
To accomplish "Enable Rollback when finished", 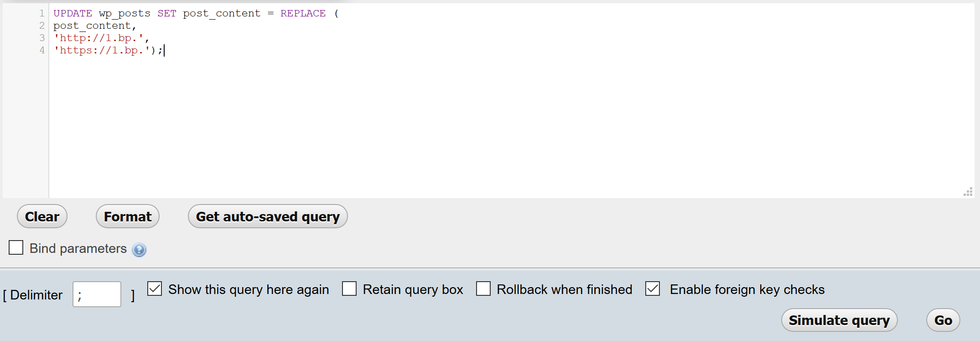I will pos(483,289).
